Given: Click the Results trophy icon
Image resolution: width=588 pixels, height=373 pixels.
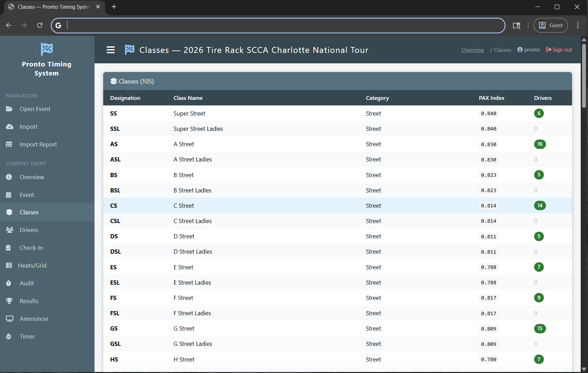Looking at the screenshot, I should pos(9,301).
